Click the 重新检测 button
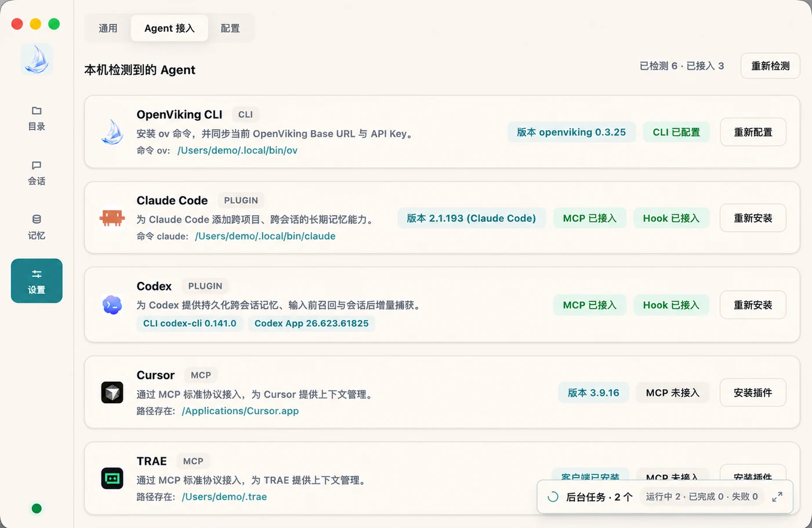The image size is (812, 528). click(x=770, y=66)
